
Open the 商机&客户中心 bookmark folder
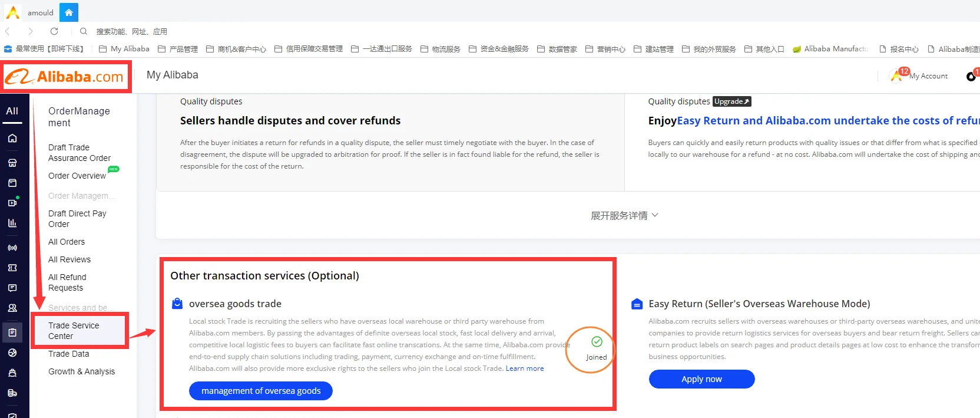(x=236, y=49)
